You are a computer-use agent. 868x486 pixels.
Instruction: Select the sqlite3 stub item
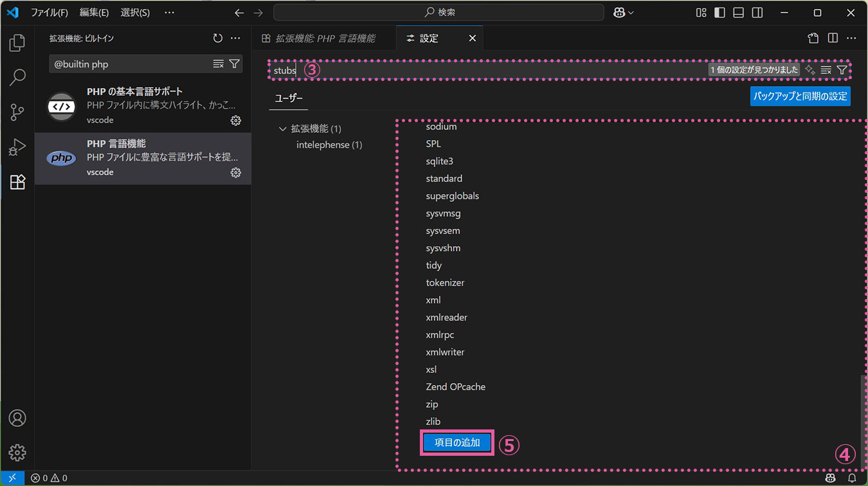click(x=439, y=161)
